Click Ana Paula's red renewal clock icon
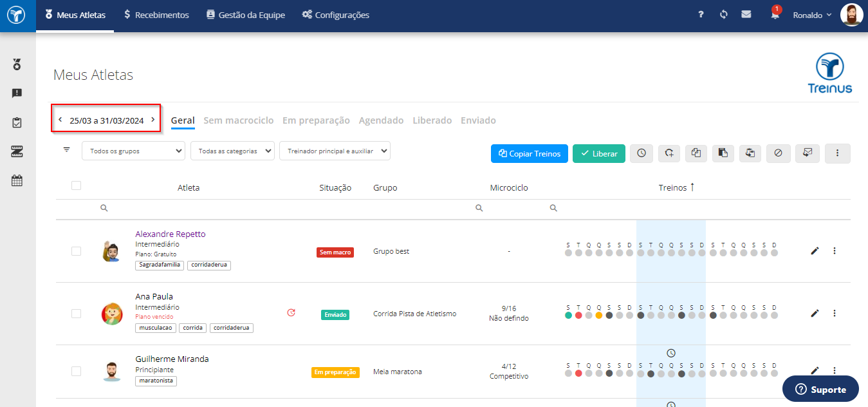Viewport: 868px width, 407px height. tap(291, 312)
